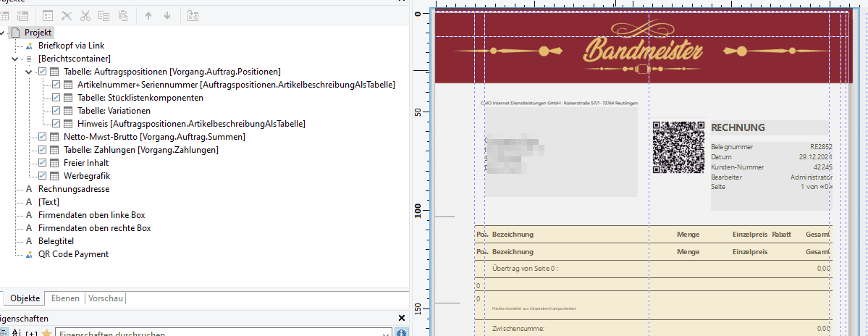
Task: Click the append table toolbar icon
Action: click(x=6, y=15)
